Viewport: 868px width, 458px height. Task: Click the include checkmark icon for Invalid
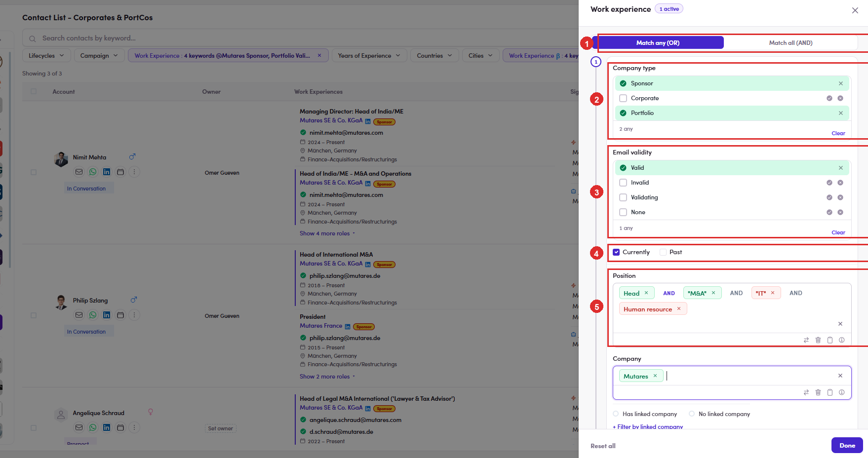pos(829,183)
